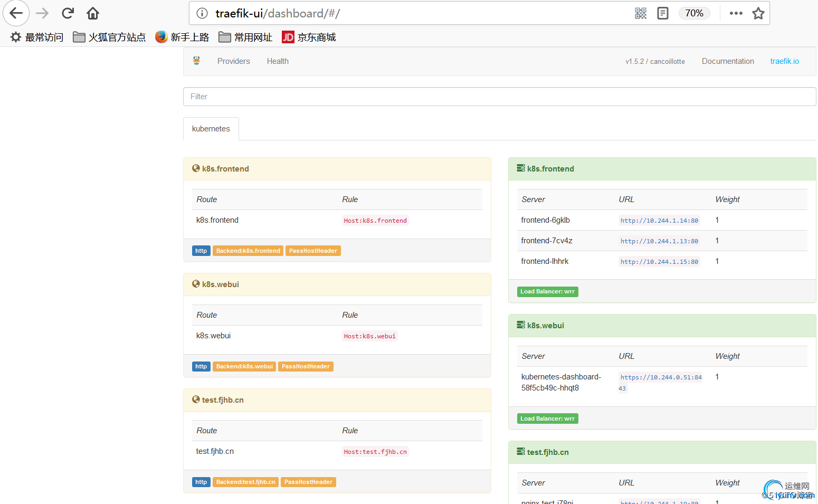Open the 火狐官方站点 bookmark folder
Viewport: 818px width, 504px height.
109,37
